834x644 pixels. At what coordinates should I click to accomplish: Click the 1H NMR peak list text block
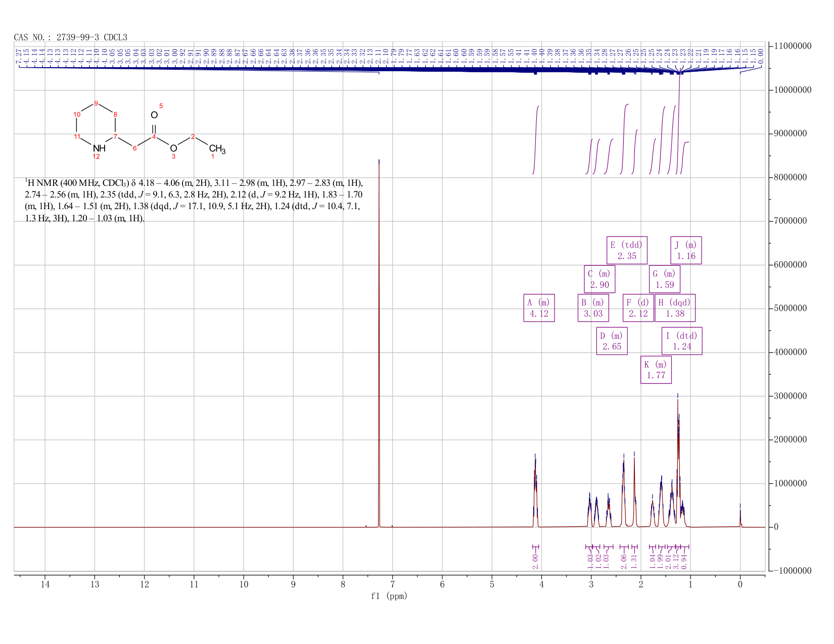pos(194,201)
